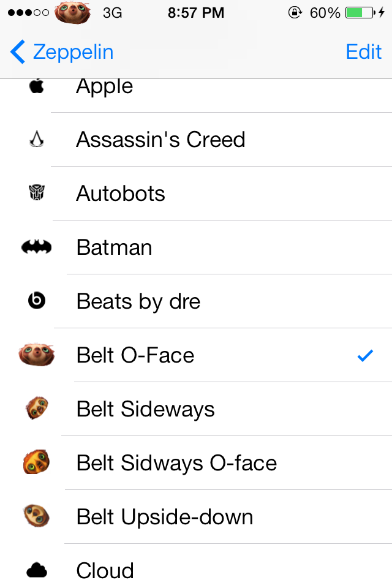The height and width of the screenshot is (588, 392).
Task: Tap the Cloud icon
Action: coord(37,570)
